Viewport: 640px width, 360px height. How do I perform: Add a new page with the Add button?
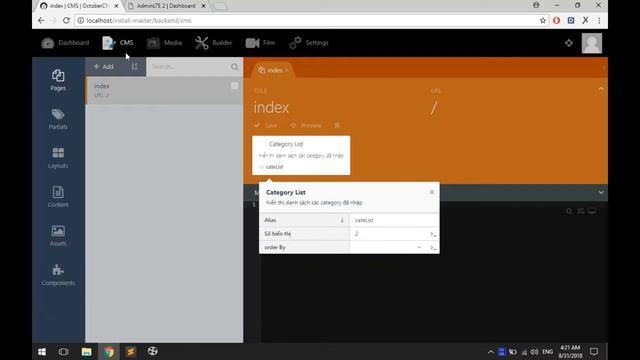pyautogui.click(x=104, y=67)
